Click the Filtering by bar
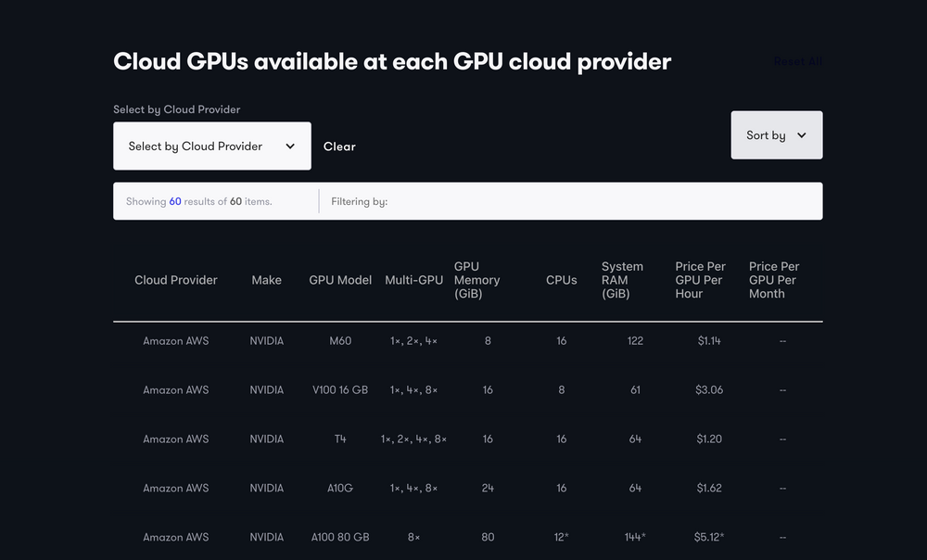 click(360, 200)
